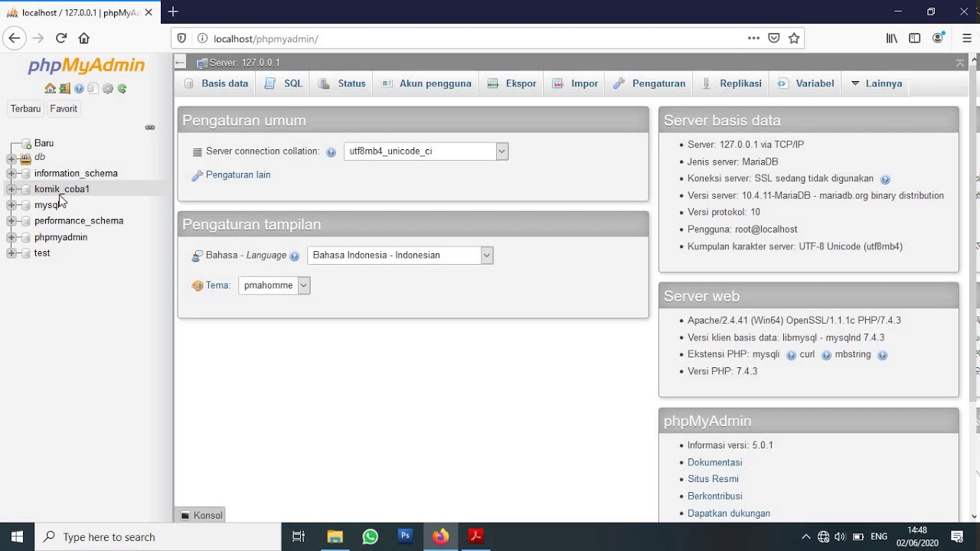The height and width of the screenshot is (551, 980).
Task: Go to the Ekspor tab
Action: (511, 83)
